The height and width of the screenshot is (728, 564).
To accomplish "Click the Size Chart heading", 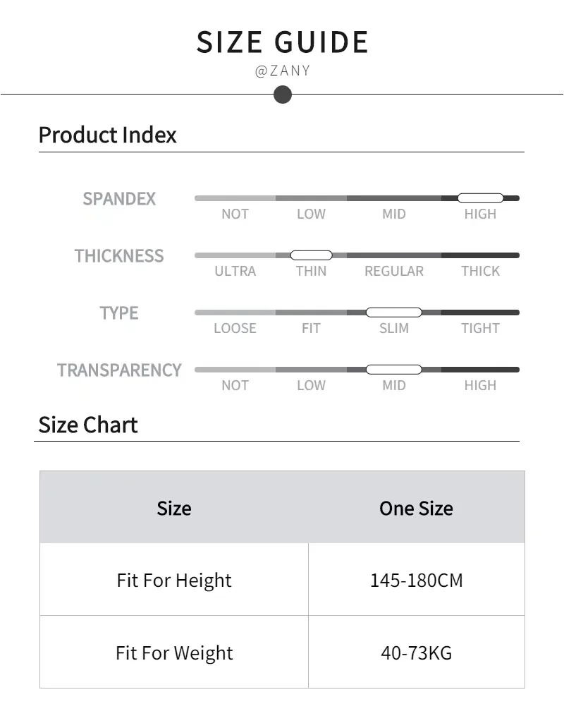I will coord(88,425).
